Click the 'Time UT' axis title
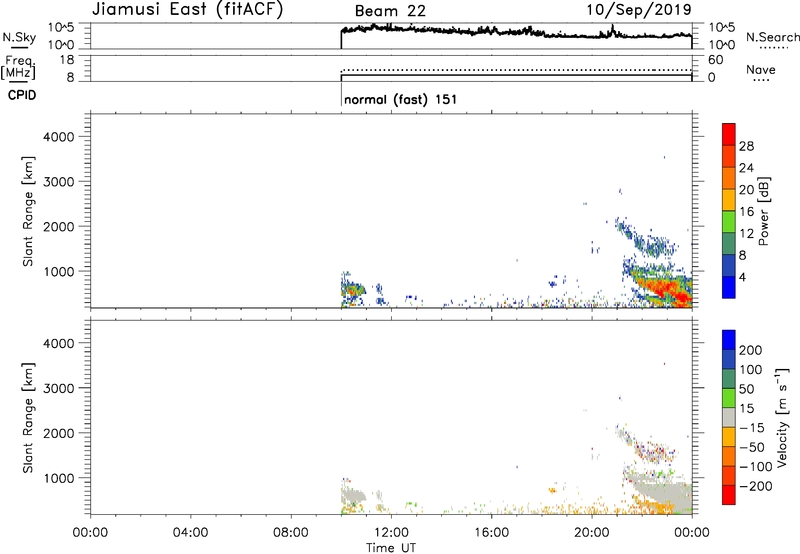Screen dimensions: 800x554 click(391, 548)
